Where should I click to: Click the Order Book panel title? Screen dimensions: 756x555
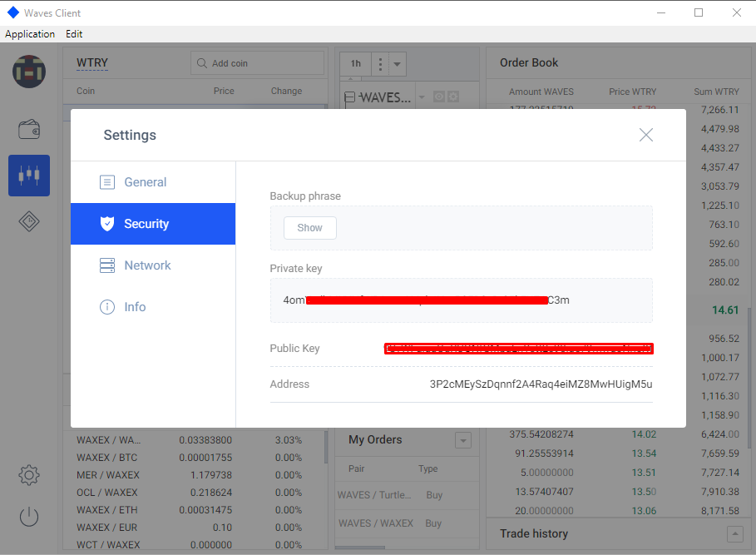pos(529,62)
